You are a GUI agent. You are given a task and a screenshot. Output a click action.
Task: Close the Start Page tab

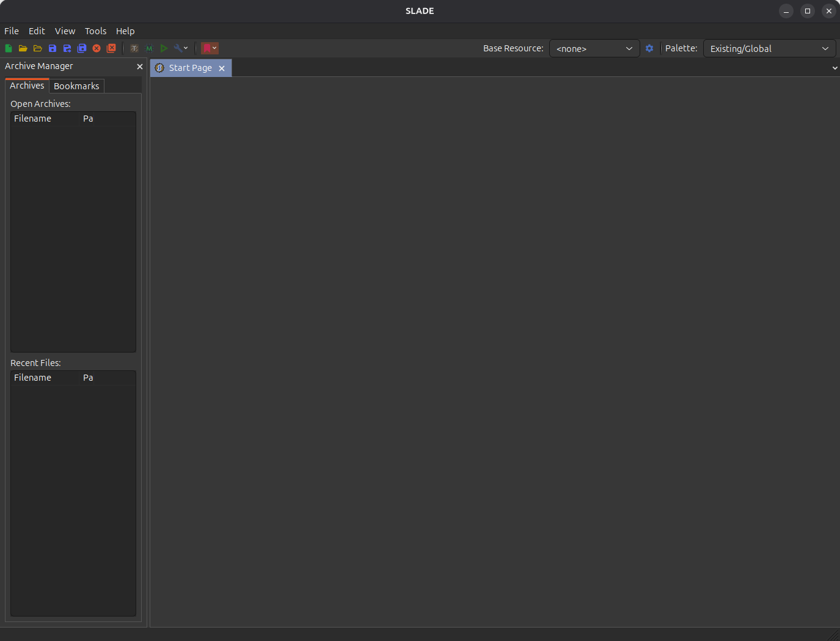(x=222, y=68)
